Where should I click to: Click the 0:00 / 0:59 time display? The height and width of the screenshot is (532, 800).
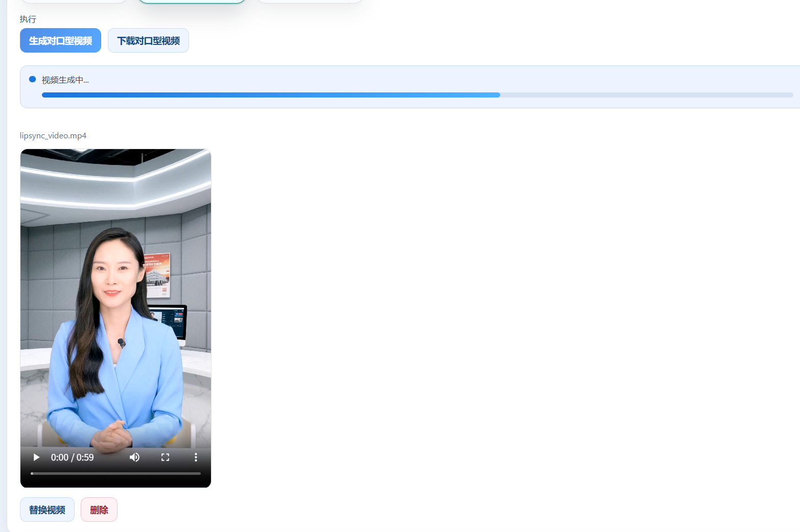pos(72,457)
